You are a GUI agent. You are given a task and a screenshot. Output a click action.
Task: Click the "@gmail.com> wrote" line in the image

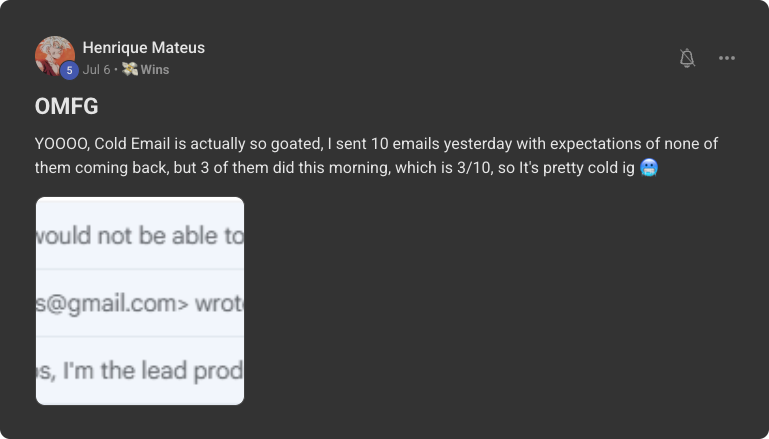tap(140, 304)
